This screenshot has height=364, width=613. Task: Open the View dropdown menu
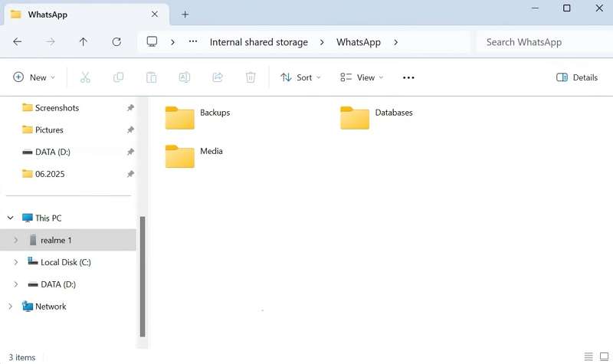pos(361,77)
